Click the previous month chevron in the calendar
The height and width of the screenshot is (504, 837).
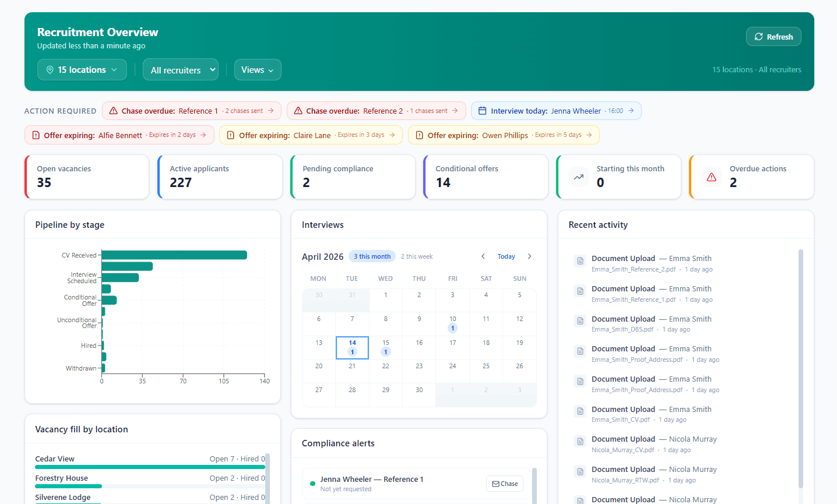point(483,256)
